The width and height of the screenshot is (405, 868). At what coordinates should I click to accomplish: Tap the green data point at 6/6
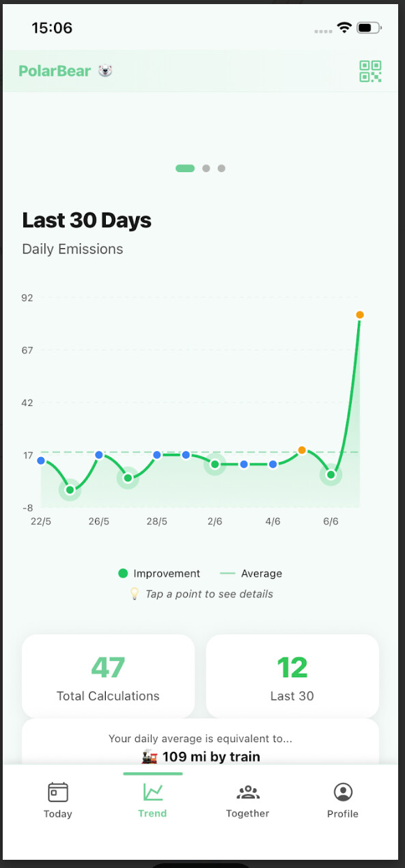point(331,474)
